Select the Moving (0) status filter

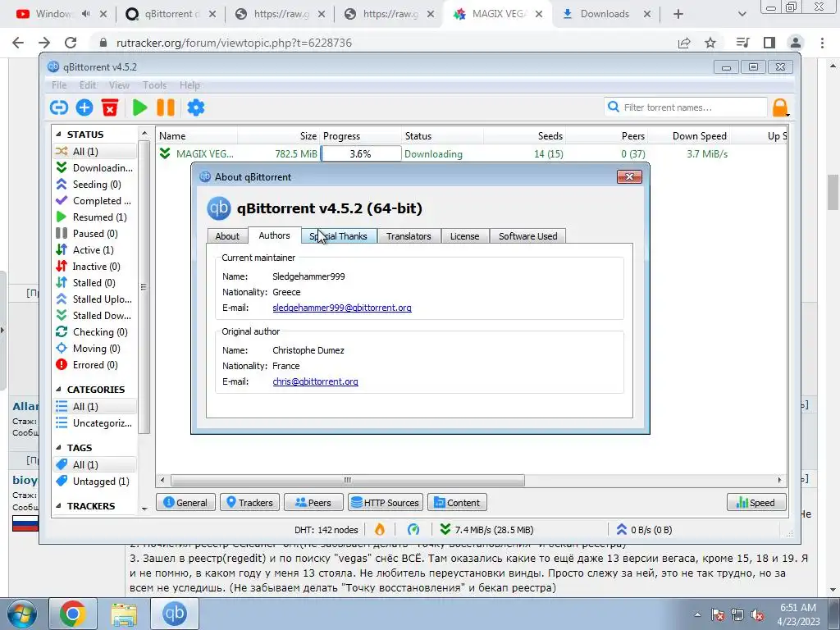coord(95,349)
